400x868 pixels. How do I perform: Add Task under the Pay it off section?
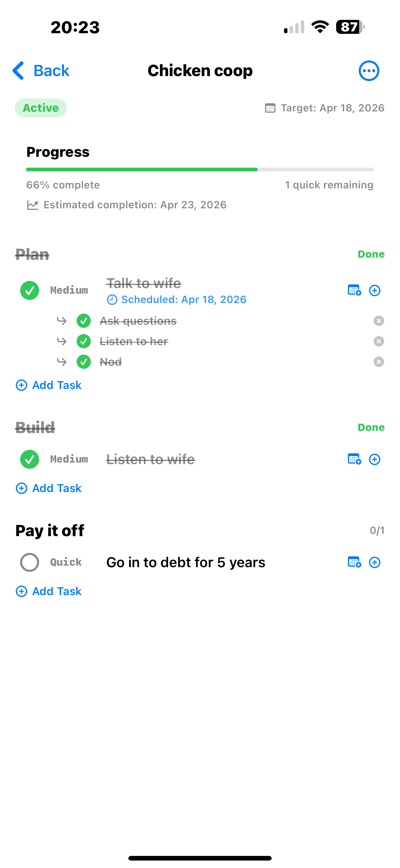(x=48, y=591)
